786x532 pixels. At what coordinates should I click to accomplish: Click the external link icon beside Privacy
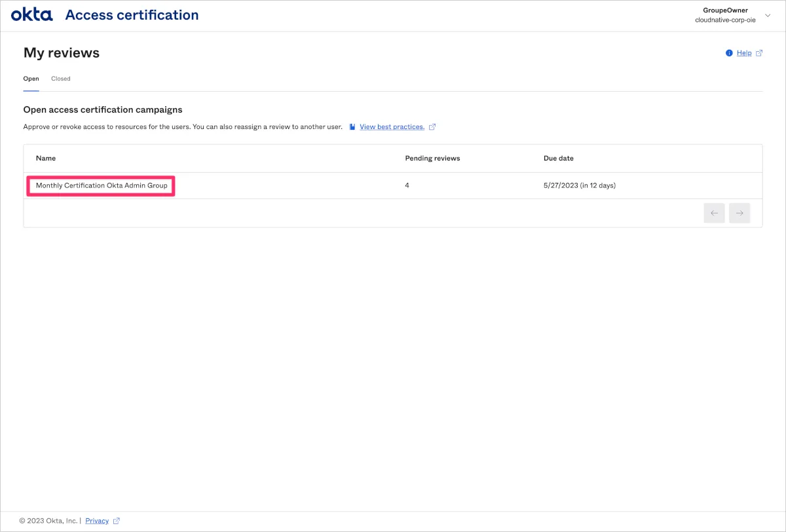[x=117, y=521]
